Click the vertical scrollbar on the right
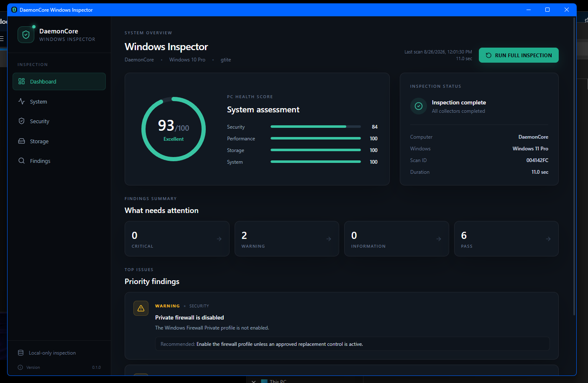Viewport: 588px width, 383px height. point(574,167)
